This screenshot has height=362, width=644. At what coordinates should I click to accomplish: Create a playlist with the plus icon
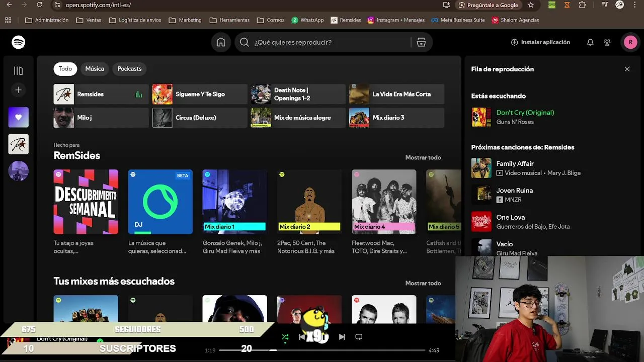pyautogui.click(x=19, y=90)
